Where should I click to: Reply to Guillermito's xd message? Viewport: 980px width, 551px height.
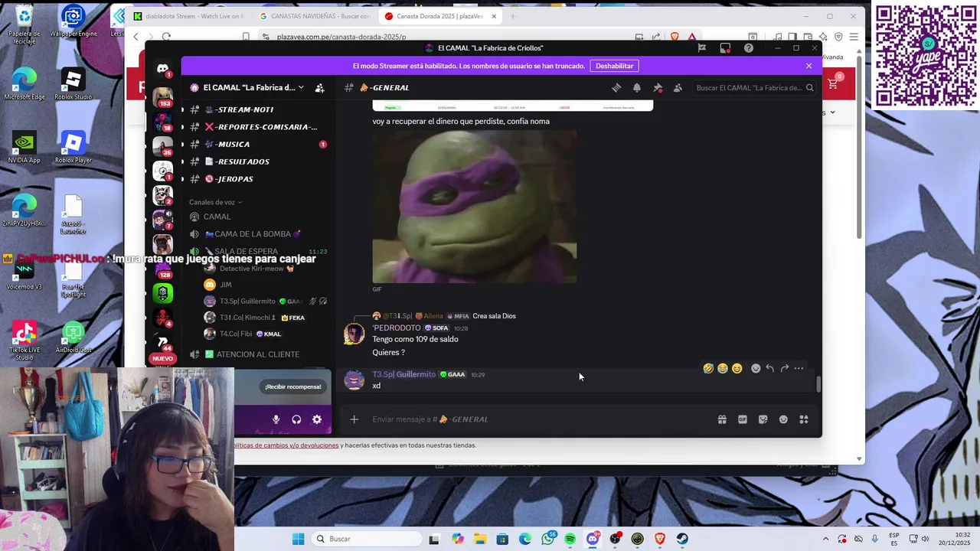click(769, 368)
